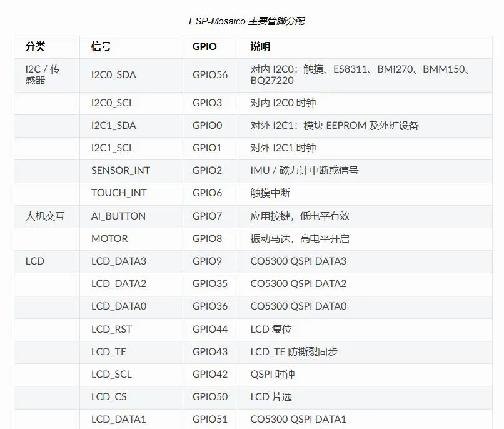Click the GPIO56 cell
The height and width of the screenshot is (429, 504).
point(210,75)
